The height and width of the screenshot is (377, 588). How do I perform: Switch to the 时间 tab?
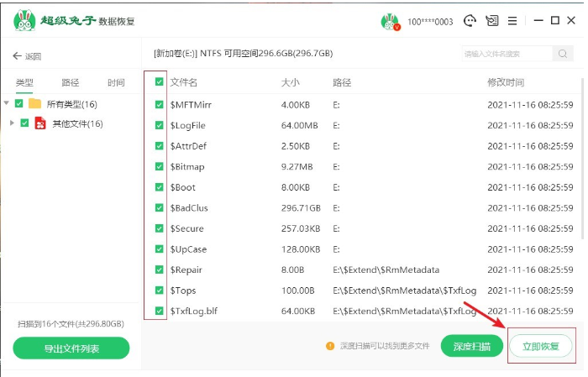[x=116, y=82]
